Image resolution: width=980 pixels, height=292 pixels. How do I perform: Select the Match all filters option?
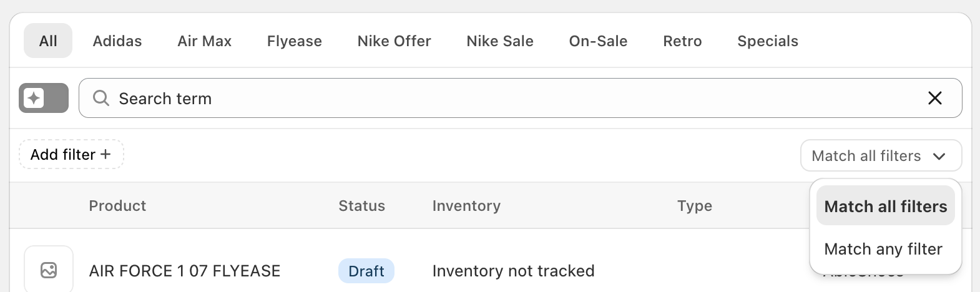pyautogui.click(x=885, y=206)
